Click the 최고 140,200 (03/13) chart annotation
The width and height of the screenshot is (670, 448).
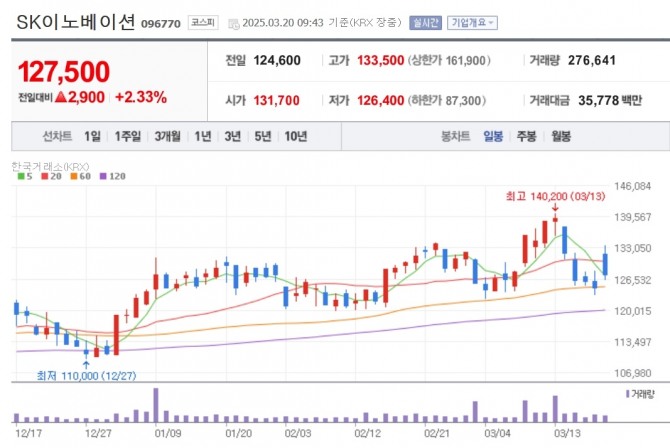(555, 196)
